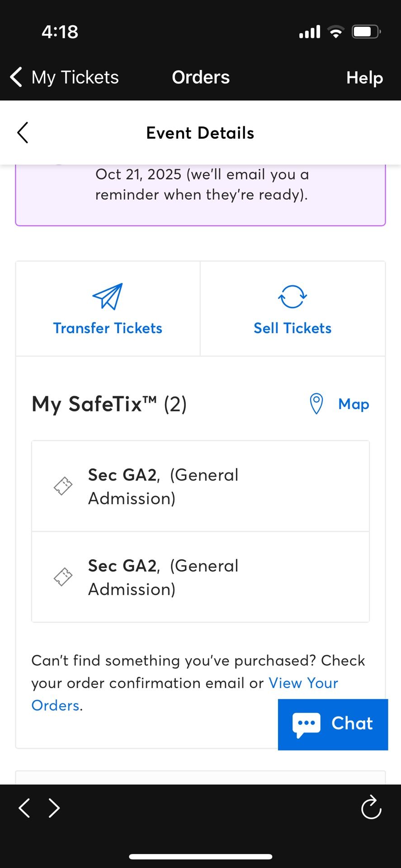Tap the Map label to view seating

click(x=353, y=404)
